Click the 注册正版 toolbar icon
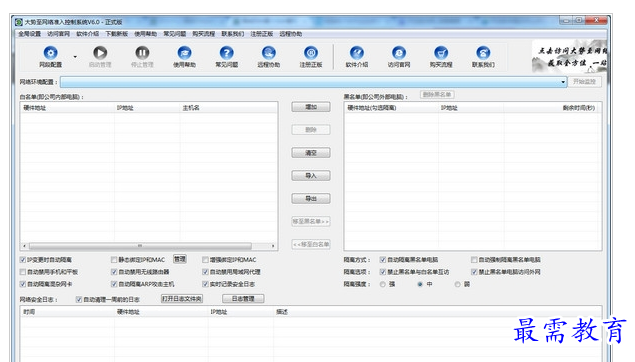 311,53
